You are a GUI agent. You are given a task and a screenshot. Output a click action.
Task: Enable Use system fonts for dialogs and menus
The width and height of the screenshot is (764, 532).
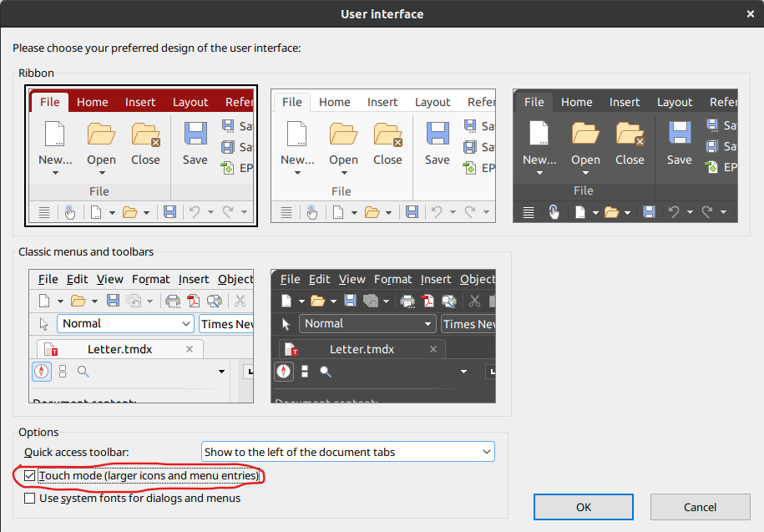pyautogui.click(x=30, y=498)
